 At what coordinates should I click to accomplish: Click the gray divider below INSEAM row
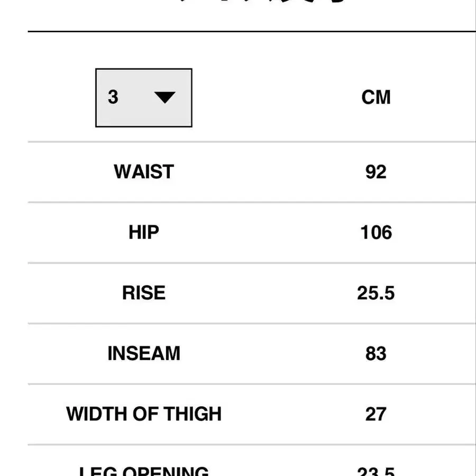[252, 384]
